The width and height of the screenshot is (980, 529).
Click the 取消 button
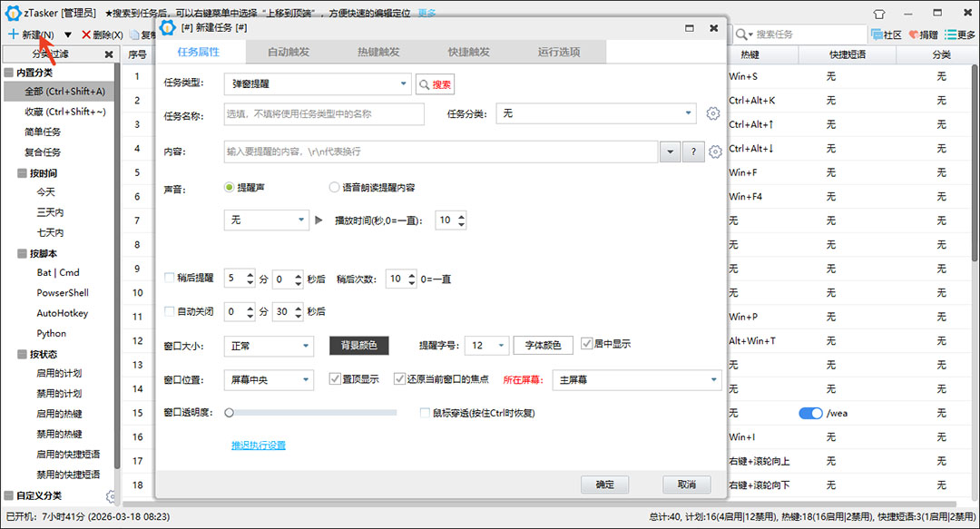(x=687, y=485)
